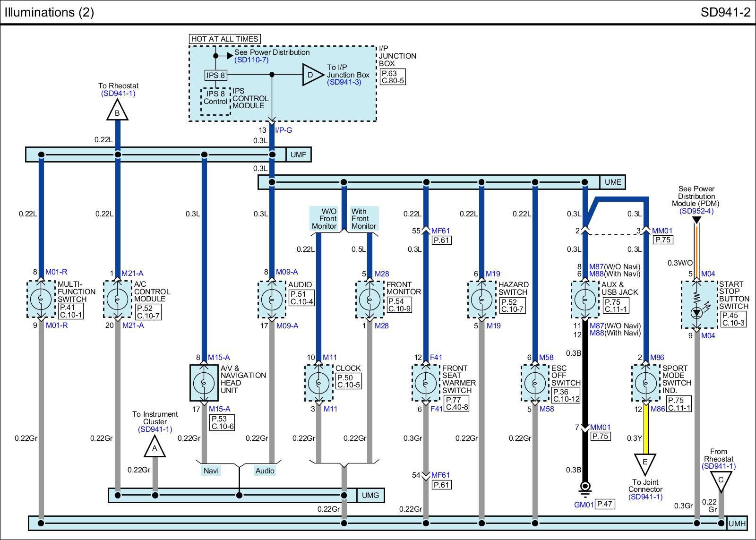Viewport: 756px width, 540px height.
Task: Click the triangle connector labeled B
Action: [x=117, y=112]
